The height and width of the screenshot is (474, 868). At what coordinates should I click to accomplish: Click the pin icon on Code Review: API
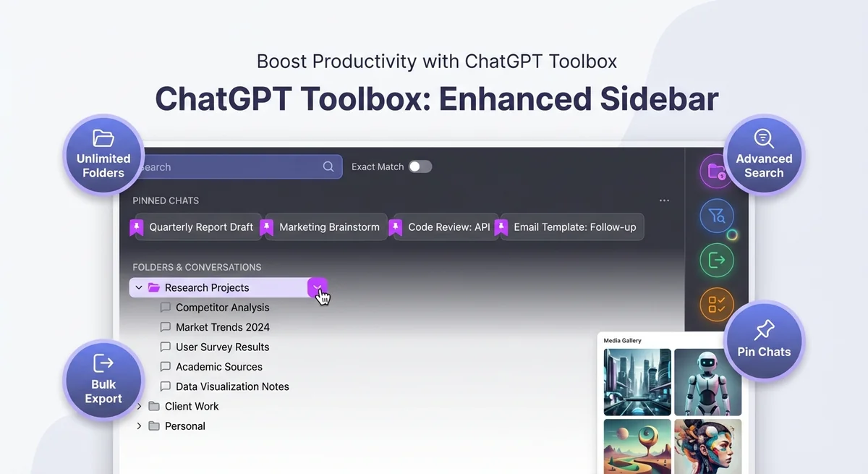(396, 227)
